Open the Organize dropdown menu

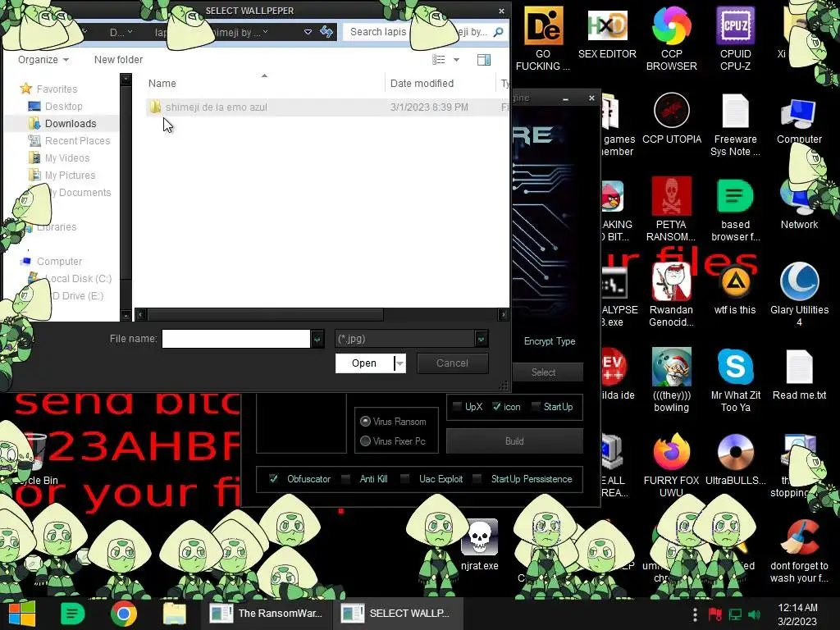[43, 59]
